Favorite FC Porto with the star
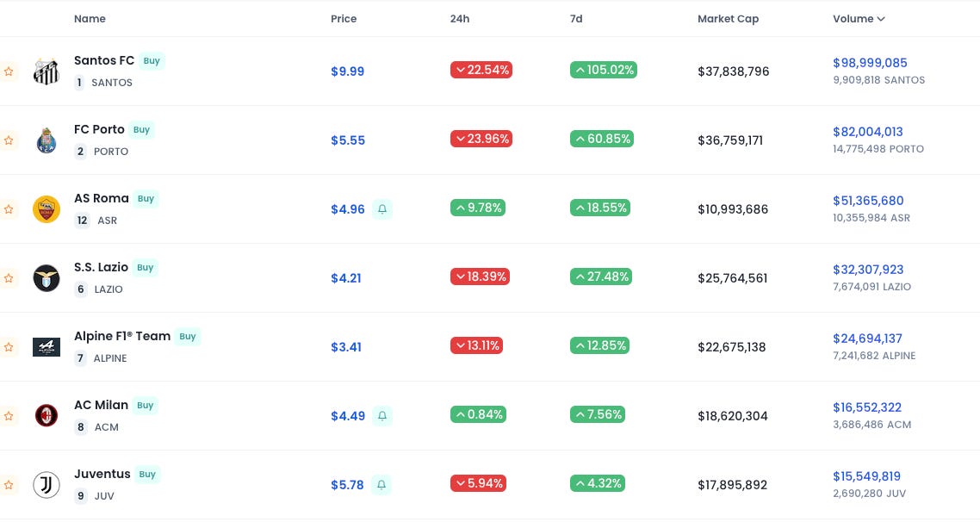The height and width of the screenshot is (522, 980). tap(9, 140)
